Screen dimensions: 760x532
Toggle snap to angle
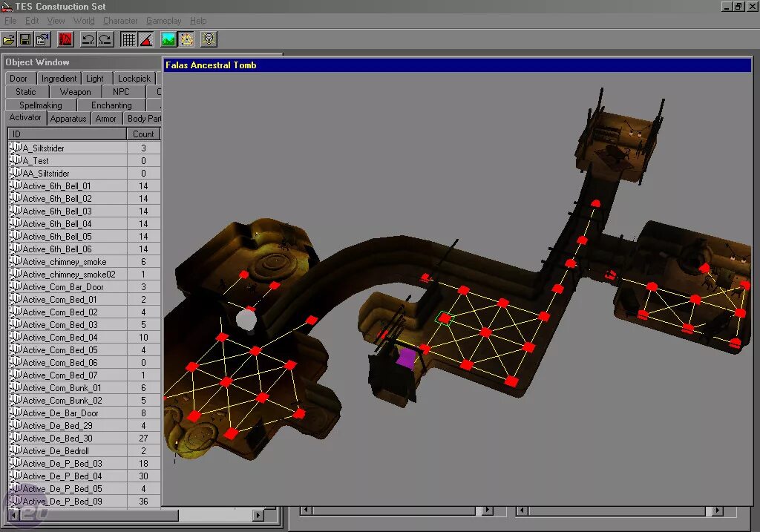point(145,39)
